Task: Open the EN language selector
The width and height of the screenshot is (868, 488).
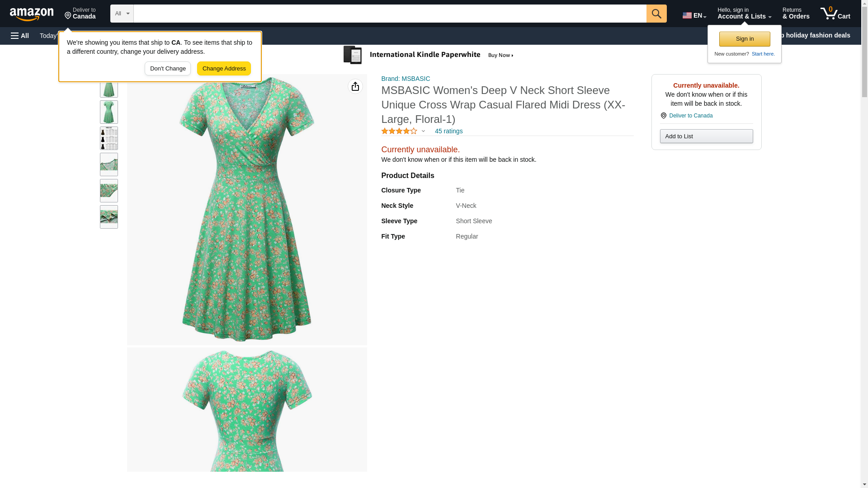Action: pyautogui.click(x=694, y=15)
